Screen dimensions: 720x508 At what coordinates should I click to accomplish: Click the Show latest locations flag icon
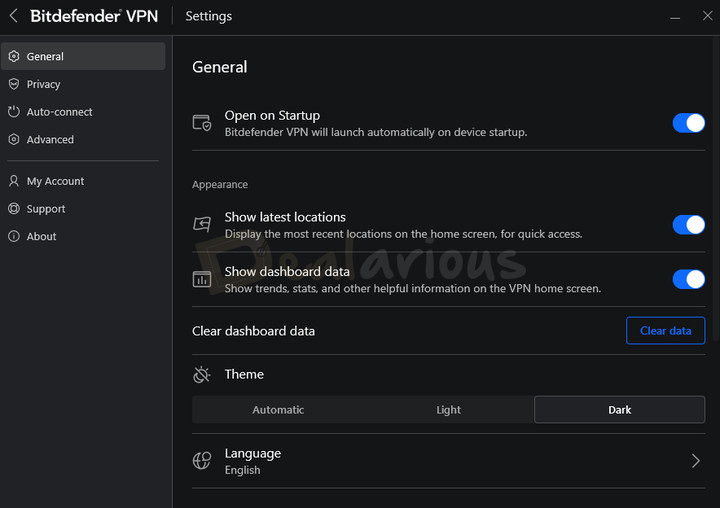click(202, 224)
